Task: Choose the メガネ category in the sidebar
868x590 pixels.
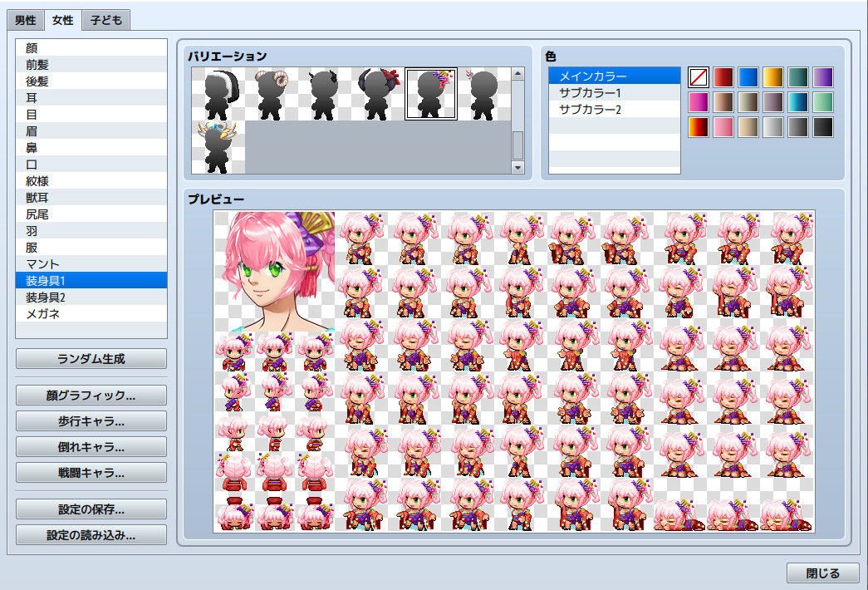Action: coord(90,313)
